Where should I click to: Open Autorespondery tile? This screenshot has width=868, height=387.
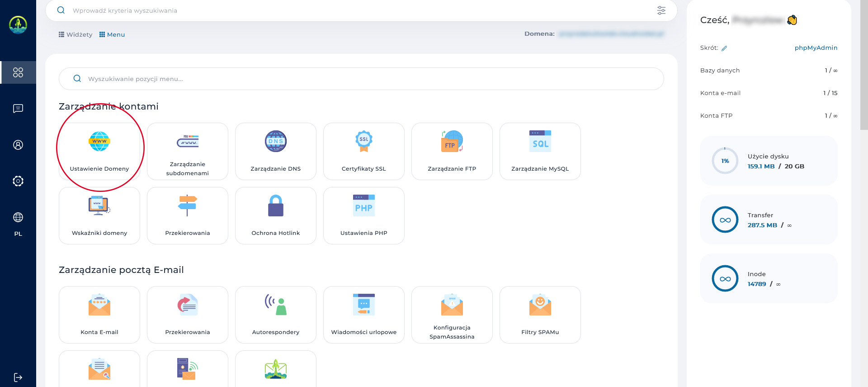point(275,315)
